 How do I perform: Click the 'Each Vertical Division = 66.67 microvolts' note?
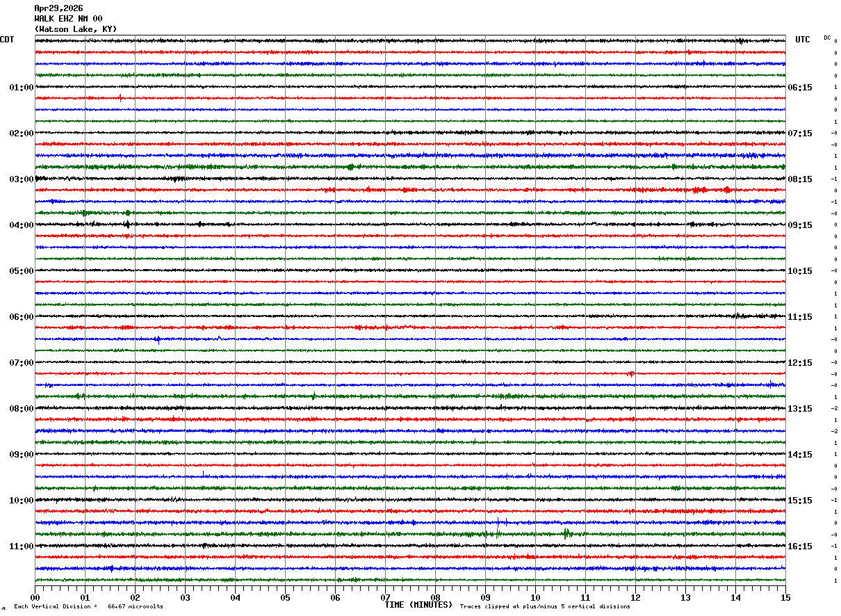88,607
